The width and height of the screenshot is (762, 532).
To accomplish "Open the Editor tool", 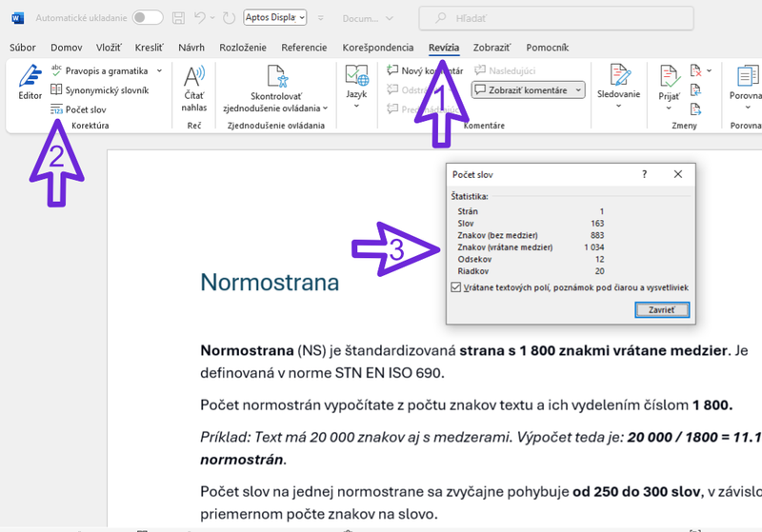I will [x=30, y=83].
